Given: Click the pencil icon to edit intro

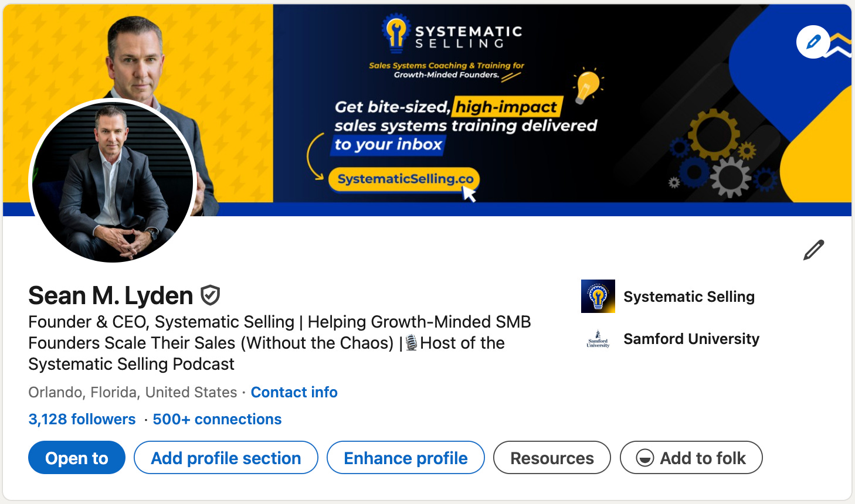Looking at the screenshot, I should 813,250.
